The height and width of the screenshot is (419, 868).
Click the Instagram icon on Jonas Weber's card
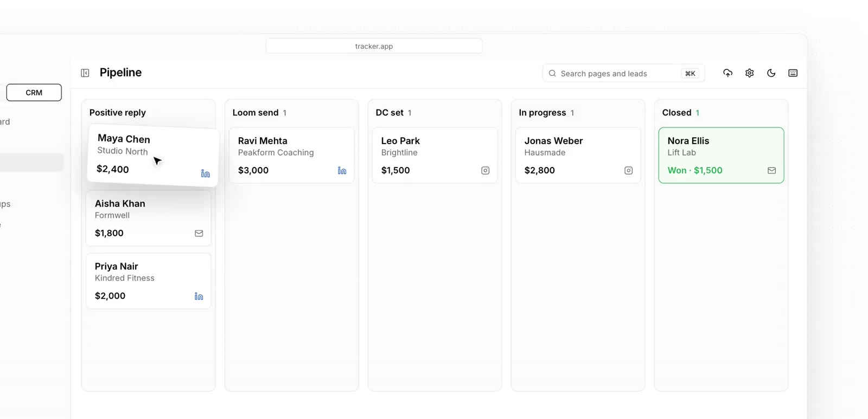click(629, 171)
